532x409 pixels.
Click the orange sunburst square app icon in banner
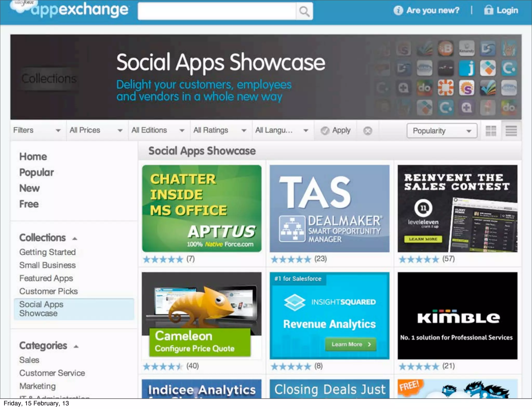[446, 88]
